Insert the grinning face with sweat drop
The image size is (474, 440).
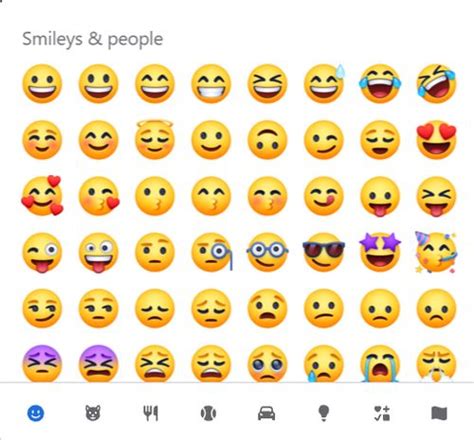324,83
